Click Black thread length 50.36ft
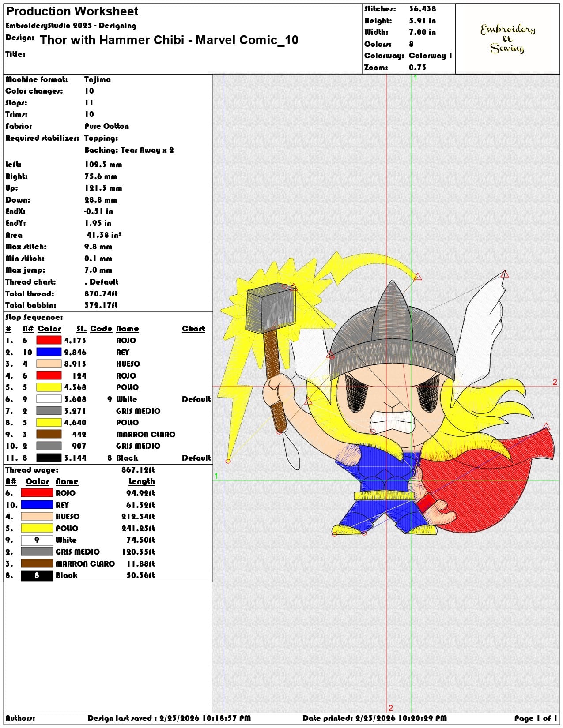 [x=140, y=575]
